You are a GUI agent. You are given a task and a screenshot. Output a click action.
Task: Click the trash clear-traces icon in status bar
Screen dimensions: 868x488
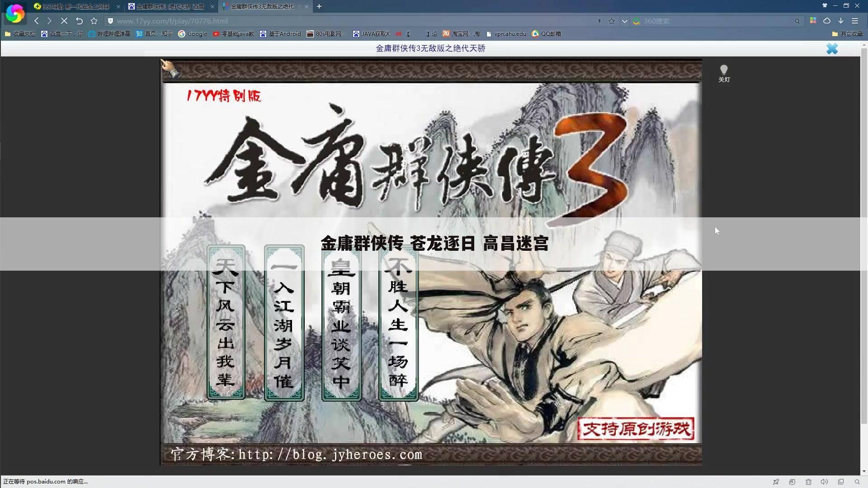click(x=808, y=482)
